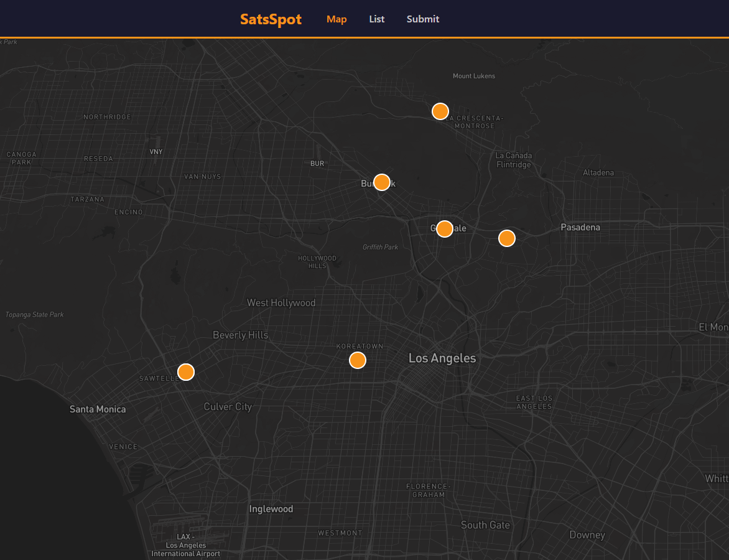This screenshot has height=560, width=729.
Task: Click the West Hollywood label
Action: [x=281, y=303]
